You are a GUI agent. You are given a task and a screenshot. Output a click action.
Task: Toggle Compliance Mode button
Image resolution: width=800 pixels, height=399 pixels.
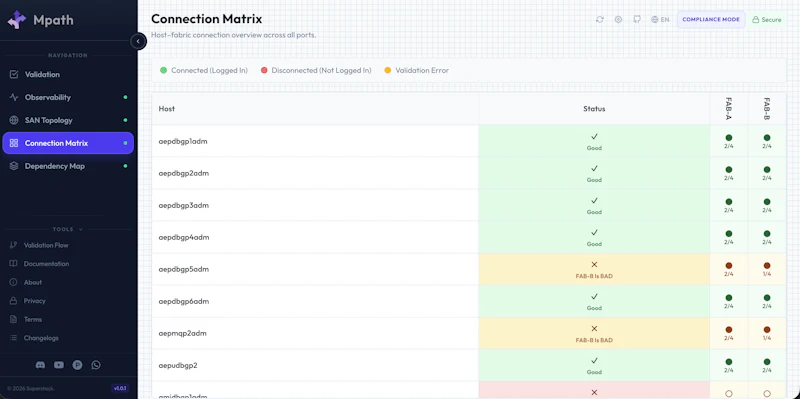[711, 19]
